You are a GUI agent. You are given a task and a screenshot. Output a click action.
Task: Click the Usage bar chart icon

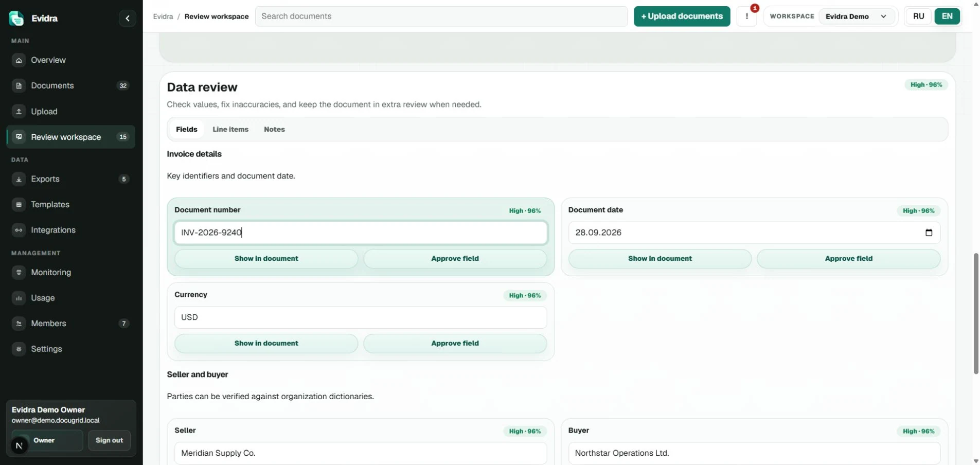click(x=19, y=298)
